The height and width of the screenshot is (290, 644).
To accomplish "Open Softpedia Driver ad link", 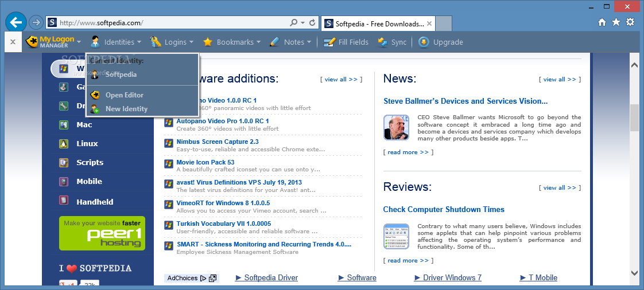I will [x=266, y=278].
